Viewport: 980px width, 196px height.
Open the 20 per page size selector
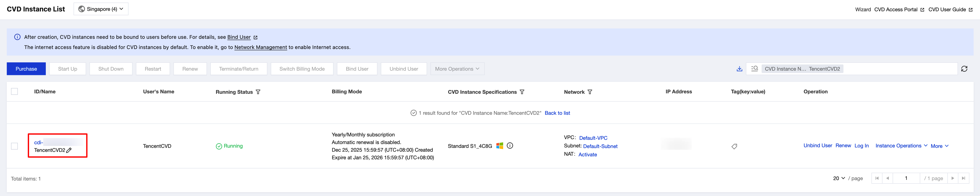[839, 178]
